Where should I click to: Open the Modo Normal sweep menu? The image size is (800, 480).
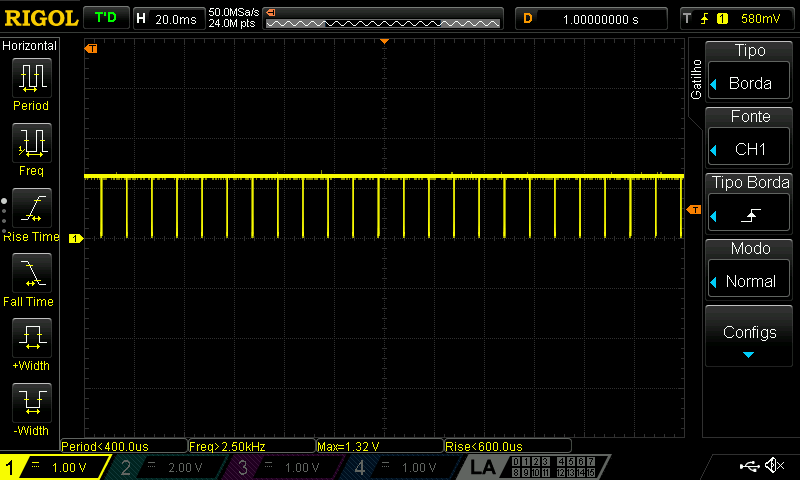[749, 269]
